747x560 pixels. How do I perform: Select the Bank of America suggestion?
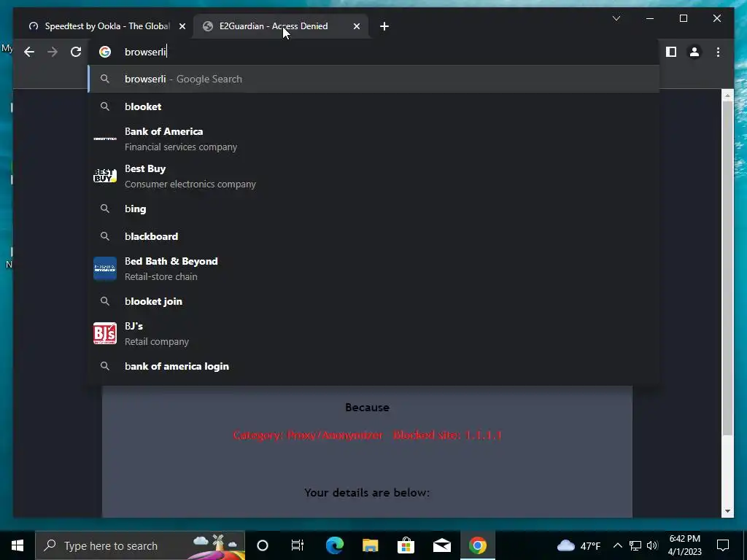pyautogui.click(x=374, y=139)
